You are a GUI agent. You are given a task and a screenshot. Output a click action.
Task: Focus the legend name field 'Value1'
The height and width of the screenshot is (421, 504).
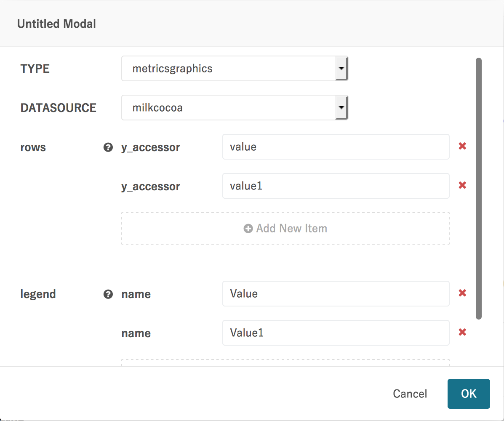pos(336,333)
